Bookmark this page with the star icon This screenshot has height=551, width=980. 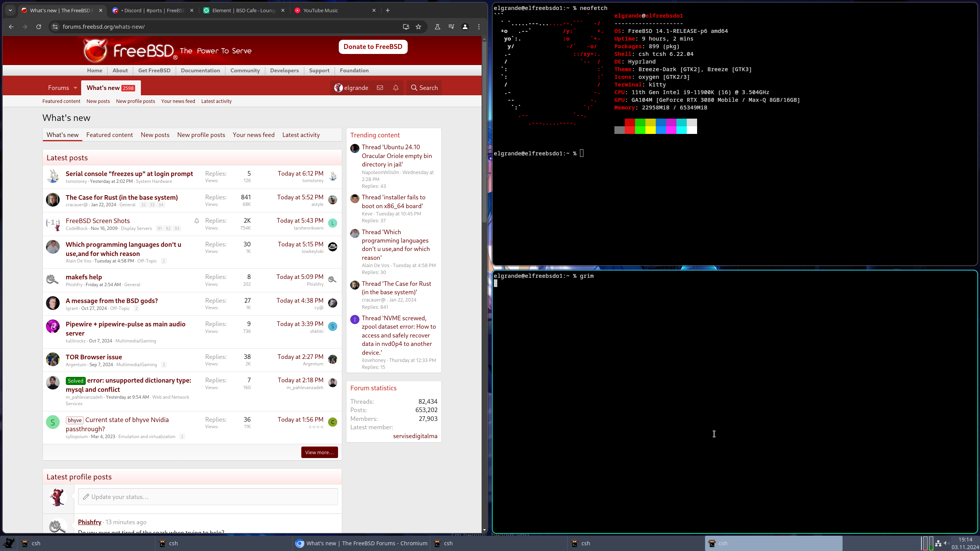point(418,27)
